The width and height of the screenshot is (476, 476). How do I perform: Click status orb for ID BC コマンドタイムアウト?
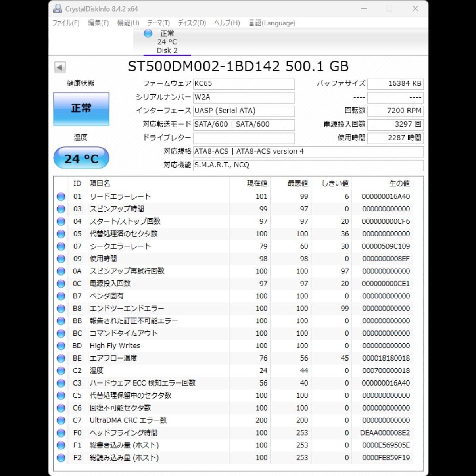click(x=61, y=333)
